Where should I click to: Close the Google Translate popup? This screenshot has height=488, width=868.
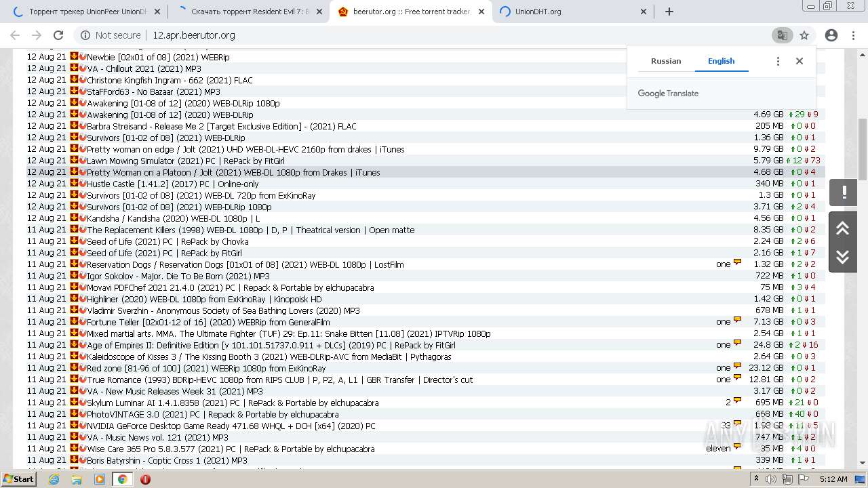point(800,61)
